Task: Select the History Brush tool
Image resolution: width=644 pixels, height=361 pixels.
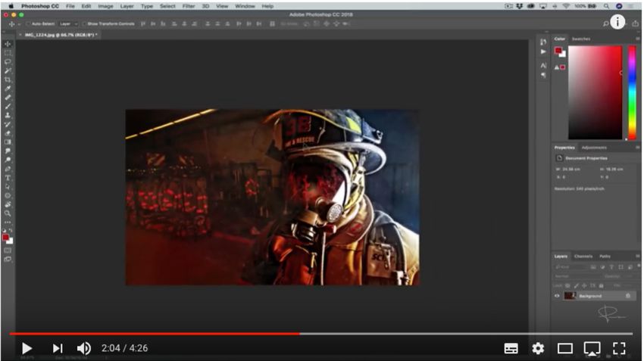Action: point(8,124)
